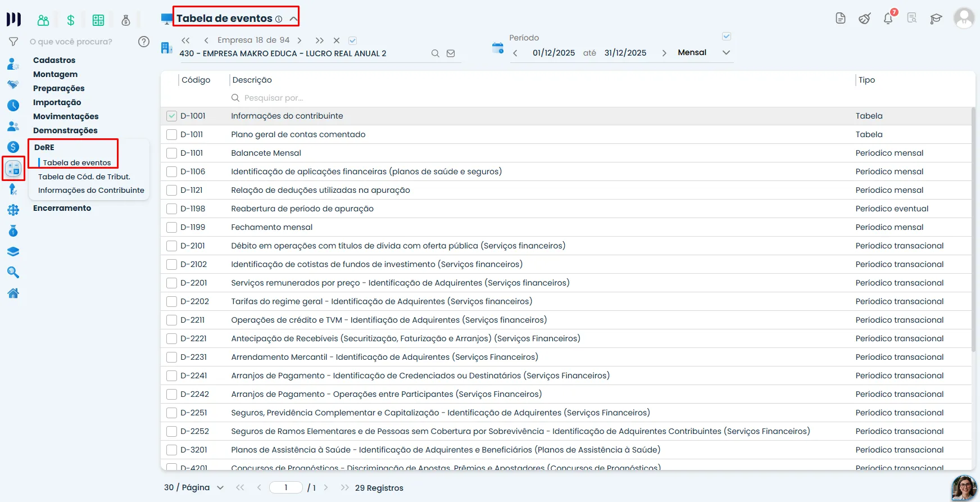Click the money bag module icon in top bar

(126, 20)
